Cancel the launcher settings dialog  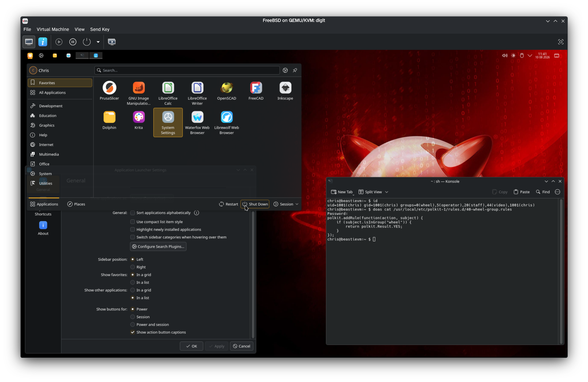pyautogui.click(x=241, y=346)
